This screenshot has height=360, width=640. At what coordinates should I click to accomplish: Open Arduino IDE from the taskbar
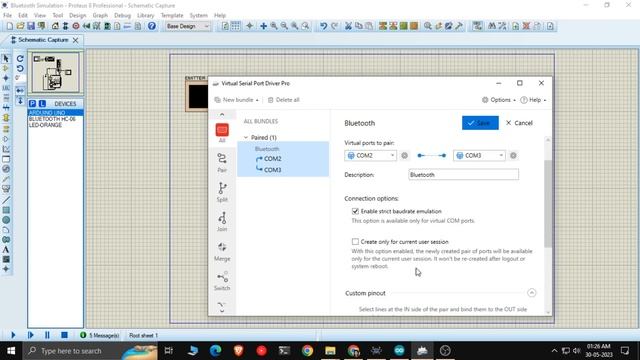point(399,351)
